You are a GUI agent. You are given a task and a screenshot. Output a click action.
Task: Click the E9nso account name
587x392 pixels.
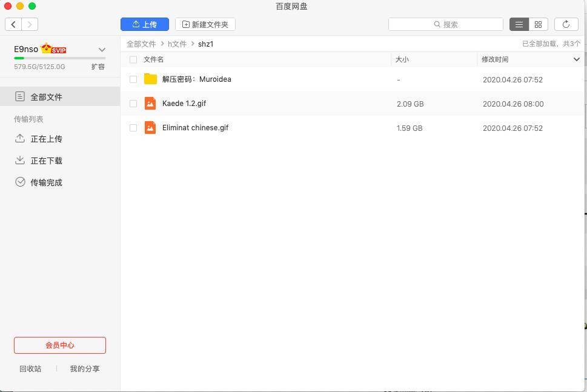click(26, 49)
